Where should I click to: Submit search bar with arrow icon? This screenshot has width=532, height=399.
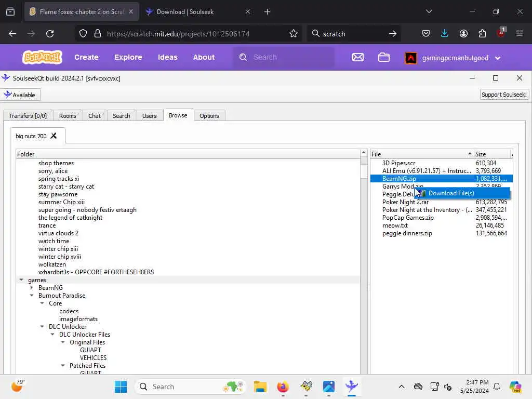[393, 34]
